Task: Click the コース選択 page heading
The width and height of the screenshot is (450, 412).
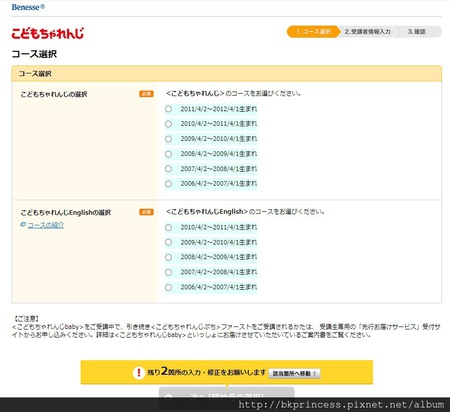Action: [x=34, y=54]
